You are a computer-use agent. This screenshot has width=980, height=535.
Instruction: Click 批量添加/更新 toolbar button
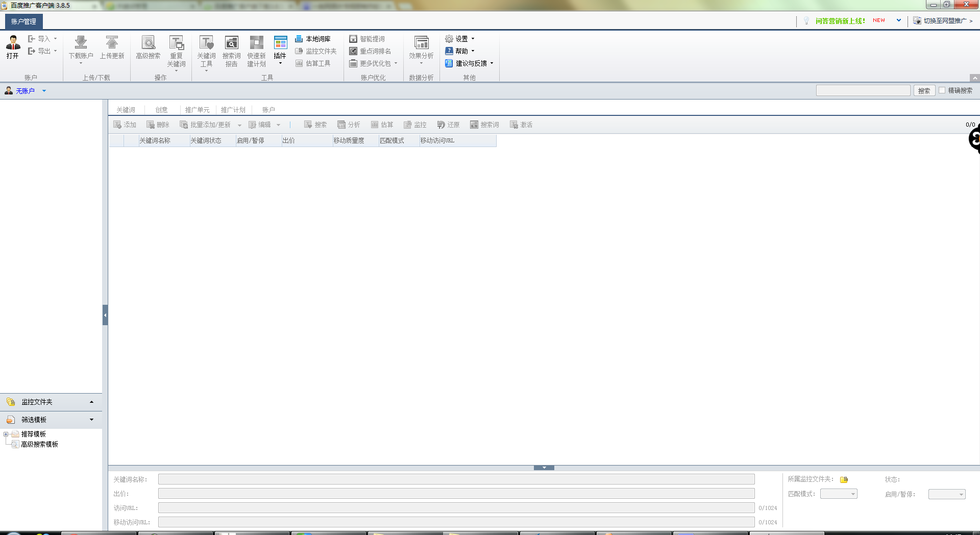tap(205, 125)
